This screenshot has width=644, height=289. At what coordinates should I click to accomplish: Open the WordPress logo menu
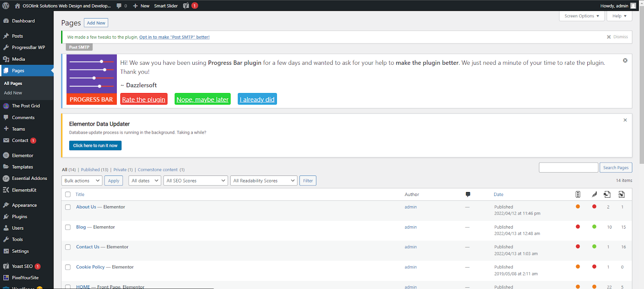pyautogui.click(x=6, y=6)
